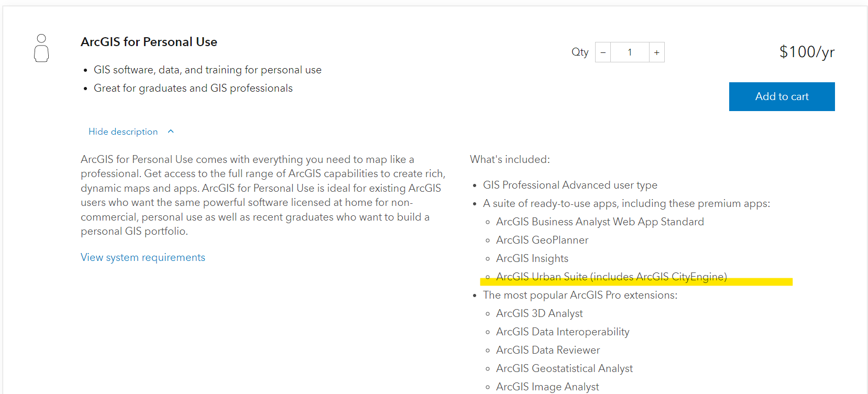Screen dimensions: 868x394
Task: Click ArcGIS Business Analyst Web App Standard
Action: [x=600, y=222]
